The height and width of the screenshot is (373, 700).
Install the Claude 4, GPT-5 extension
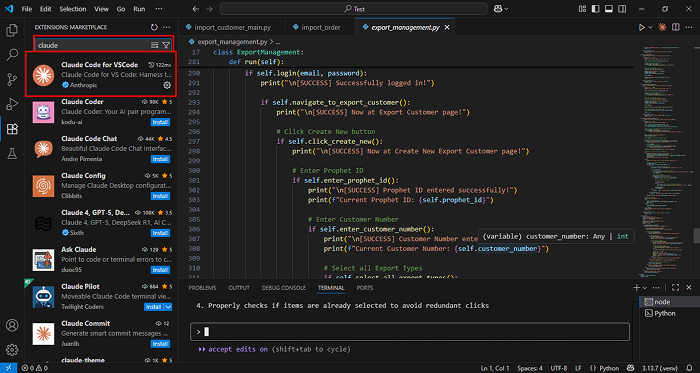tap(160, 233)
